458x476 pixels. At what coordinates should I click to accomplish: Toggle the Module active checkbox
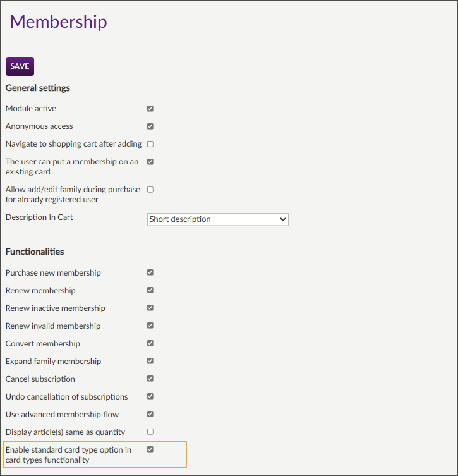(x=150, y=109)
